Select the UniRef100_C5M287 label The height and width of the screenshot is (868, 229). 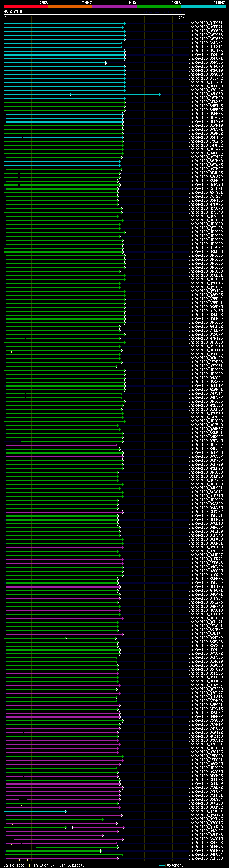(205, 512)
